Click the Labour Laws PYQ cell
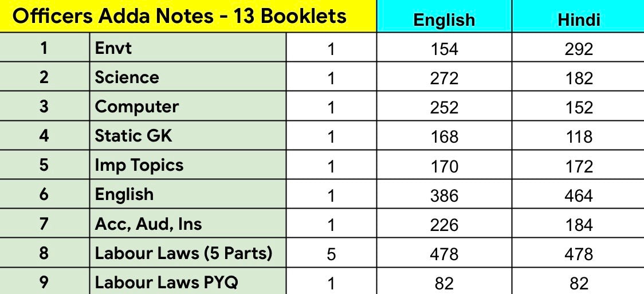 [166, 282]
